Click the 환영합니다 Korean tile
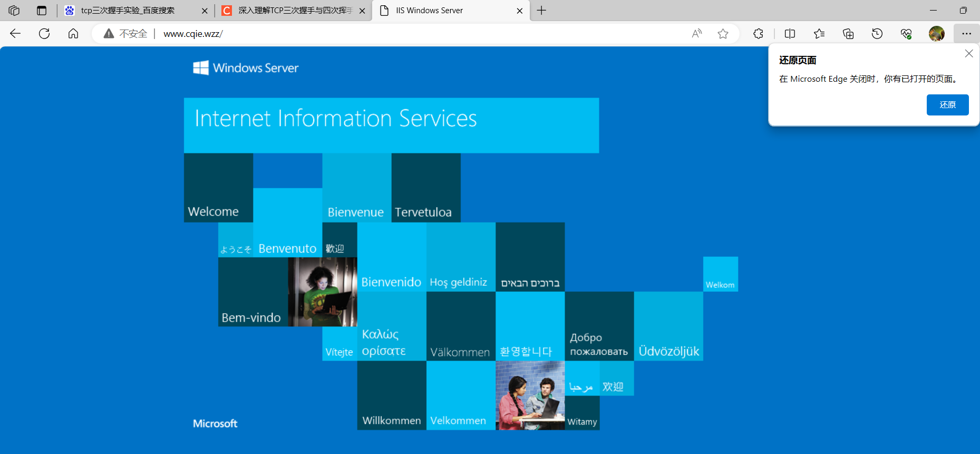Viewport: 980px width, 454px height. 530,326
